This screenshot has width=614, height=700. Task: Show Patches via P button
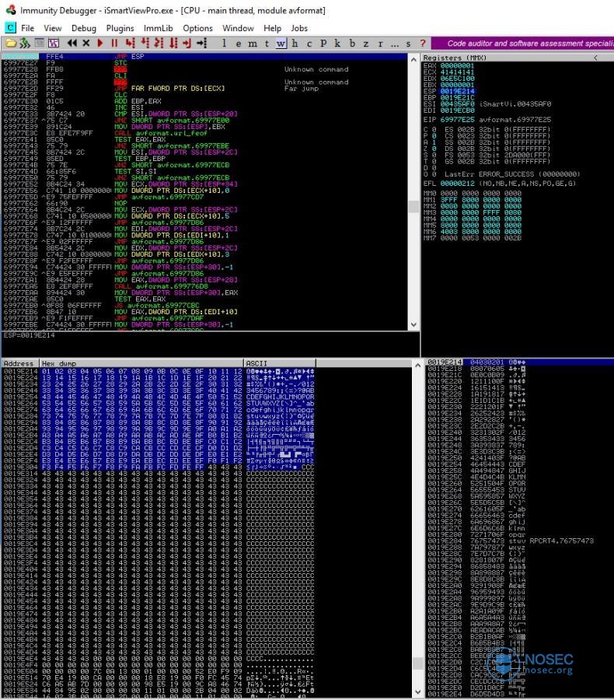[x=323, y=44]
